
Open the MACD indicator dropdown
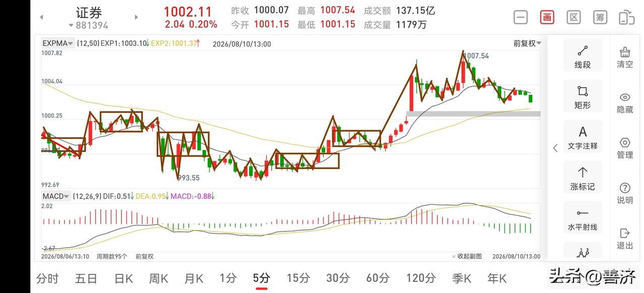[56, 196]
